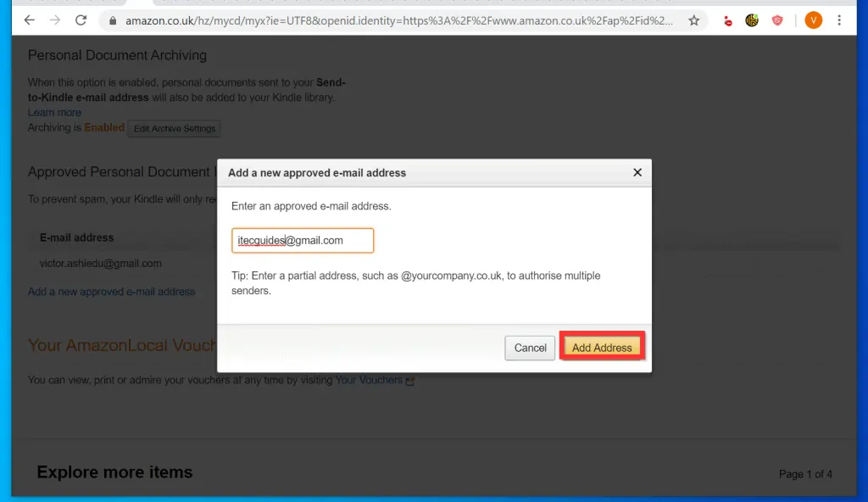The width and height of the screenshot is (868, 502).
Task: Click Edit Archive Settings button
Action: (175, 129)
